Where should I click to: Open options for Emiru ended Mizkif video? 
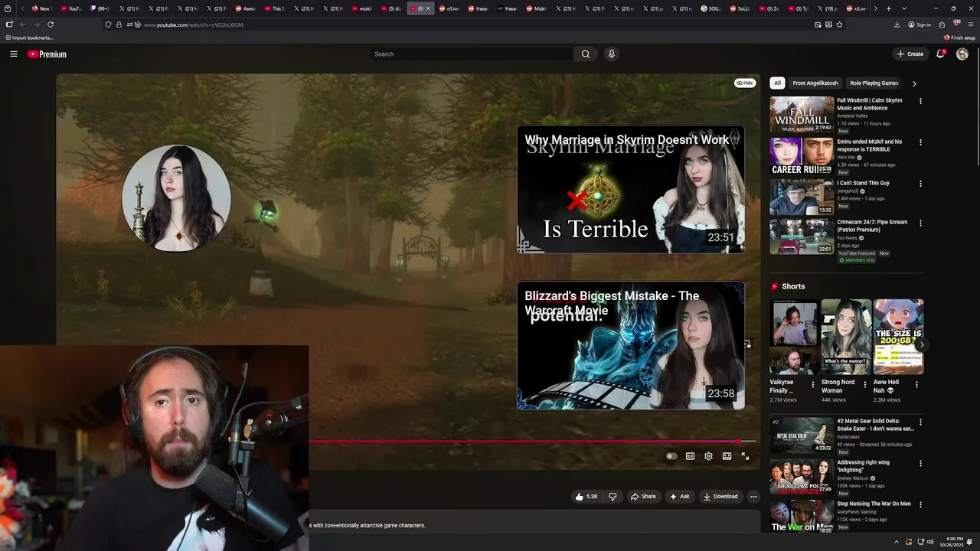pyautogui.click(x=920, y=142)
